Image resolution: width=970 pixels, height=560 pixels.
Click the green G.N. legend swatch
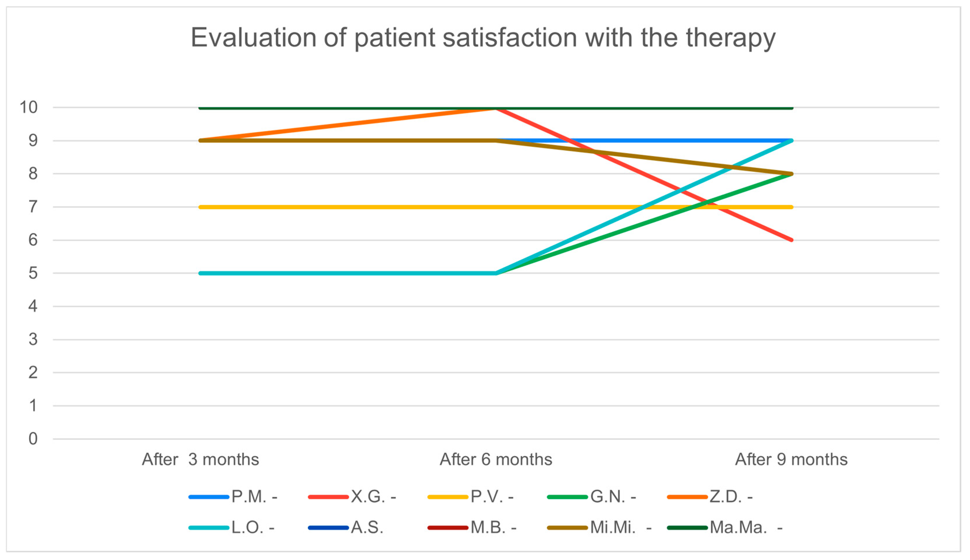(x=567, y=497)
